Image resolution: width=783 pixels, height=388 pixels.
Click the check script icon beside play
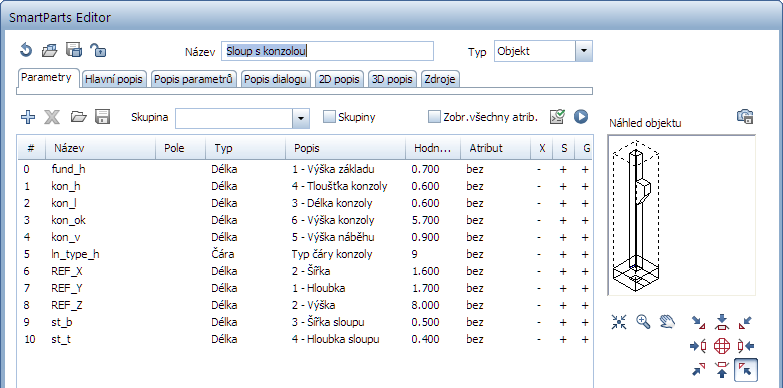tap(557, 117)
